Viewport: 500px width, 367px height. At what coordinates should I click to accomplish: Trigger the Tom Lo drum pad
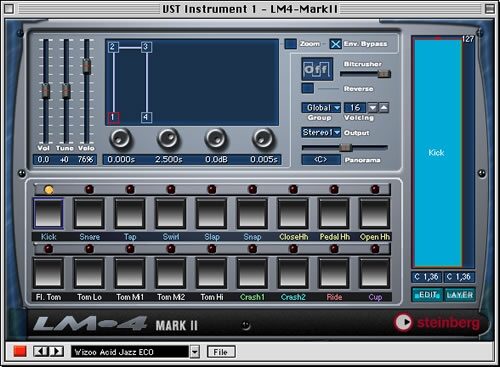(89, 273)
